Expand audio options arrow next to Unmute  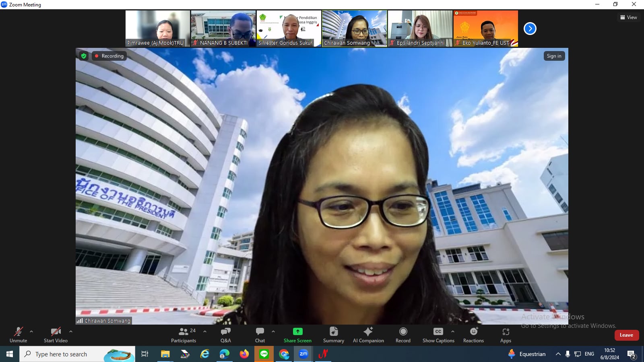coord(31,332)
